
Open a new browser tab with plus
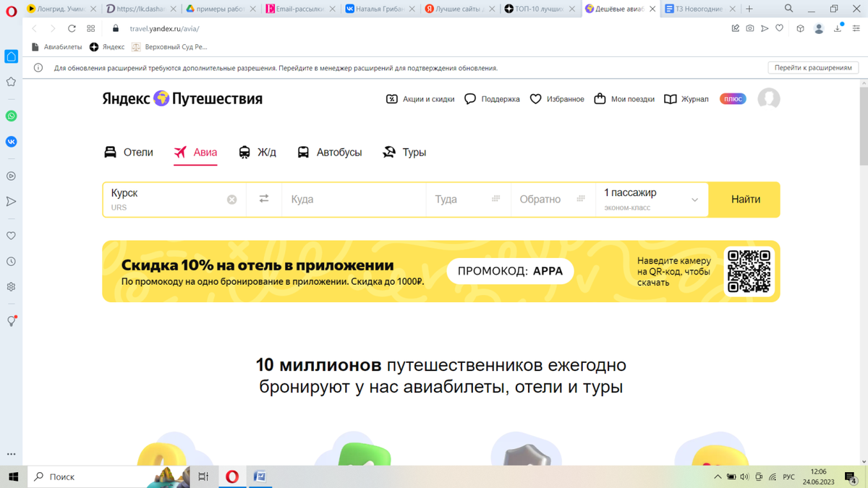click(x=749, y=9)
